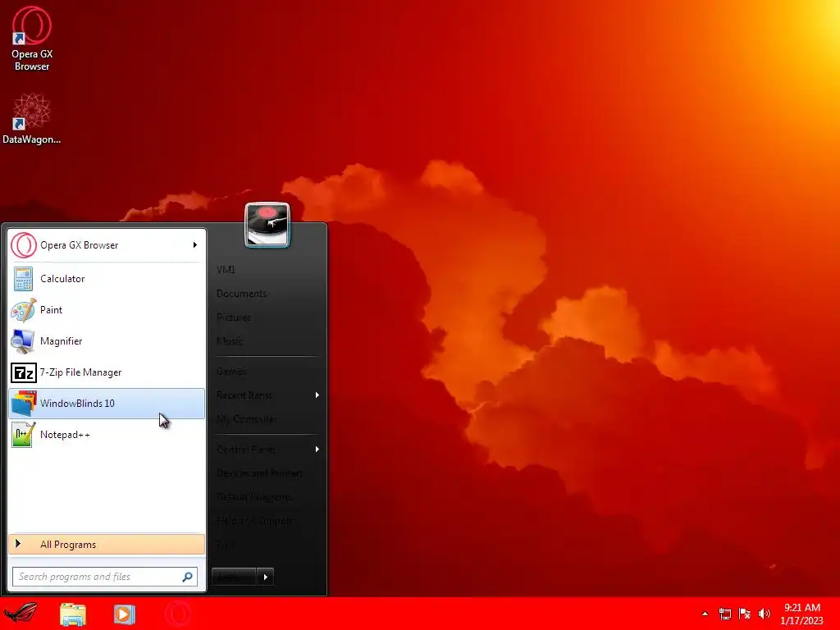
Task: Open File Explorer from the taskbar
Action: [x=73, y=614]
